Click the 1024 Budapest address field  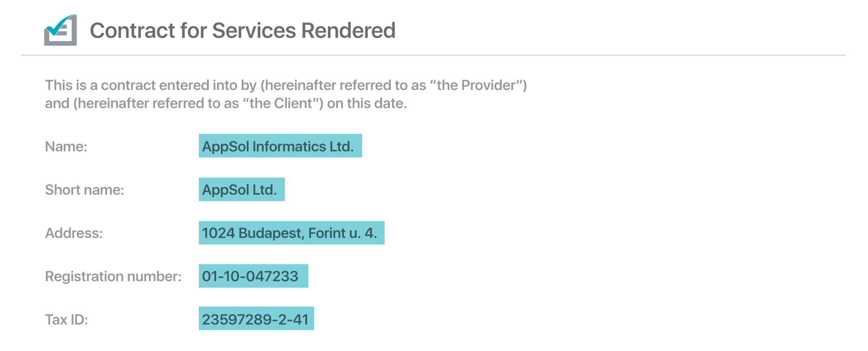click(291, 233)
